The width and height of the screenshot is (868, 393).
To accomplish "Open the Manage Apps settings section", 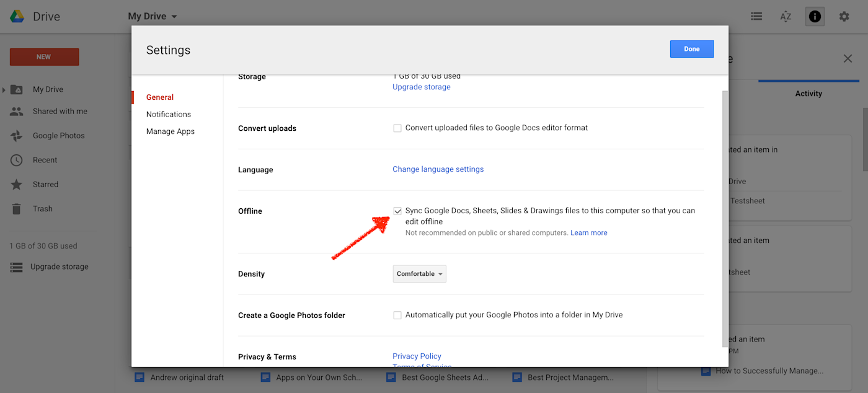I will (170, 131).
